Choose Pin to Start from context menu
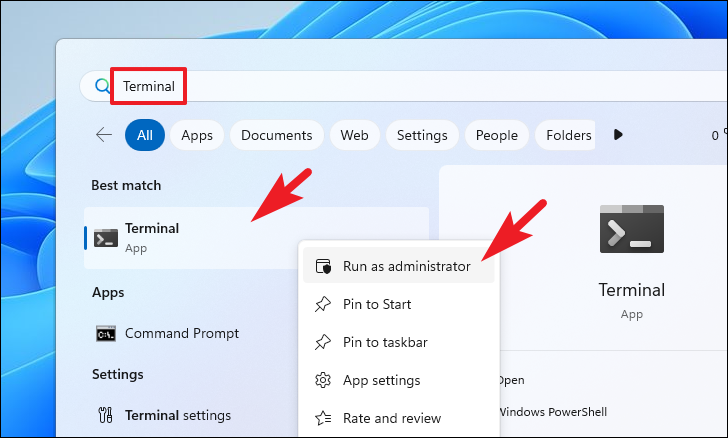The image size is (728, 438). click(398, 304)
